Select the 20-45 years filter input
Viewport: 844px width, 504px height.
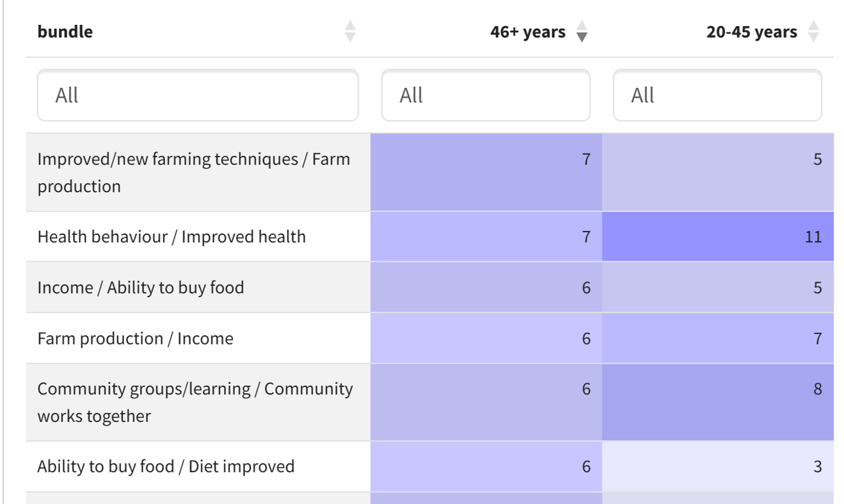coord(717,96)
